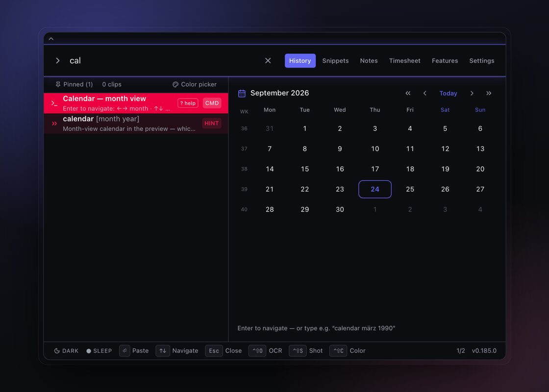Click the command prompt chevron icon before "cal"
The width and height of the screenshot is (549, 392).
58,61
